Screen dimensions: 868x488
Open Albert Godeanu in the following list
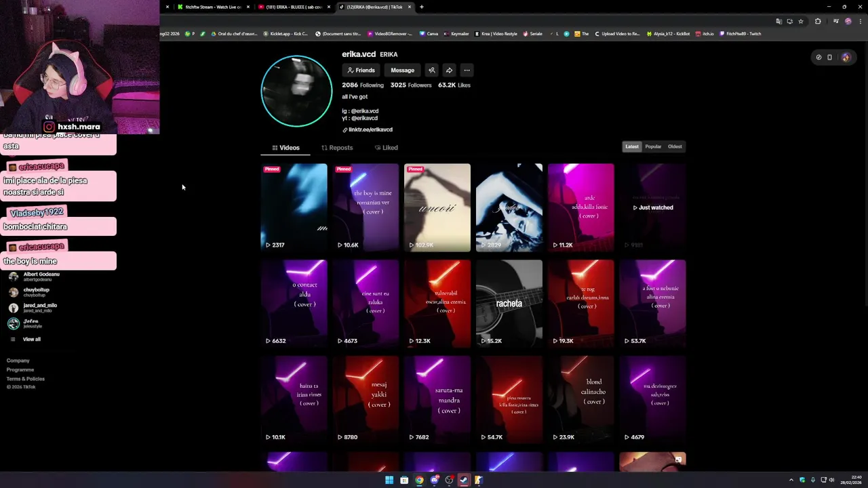(x=35, y=277)
